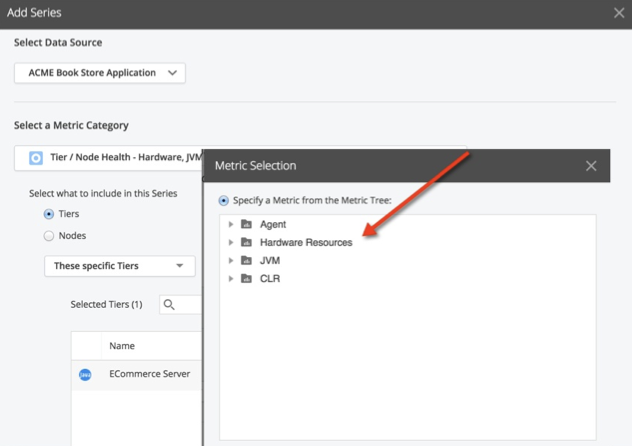This screenshot has height=446, width=632.
Task: Click the Tier / Node Health category icon
Action: click(x=36, y=158)
